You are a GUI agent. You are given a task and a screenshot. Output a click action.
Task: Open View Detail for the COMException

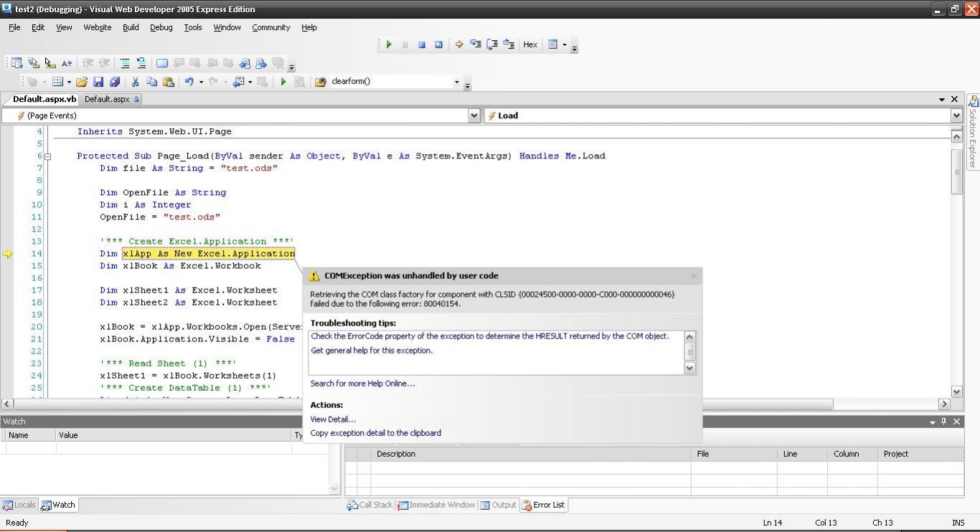pyautogui.click(x=333, y=419)
